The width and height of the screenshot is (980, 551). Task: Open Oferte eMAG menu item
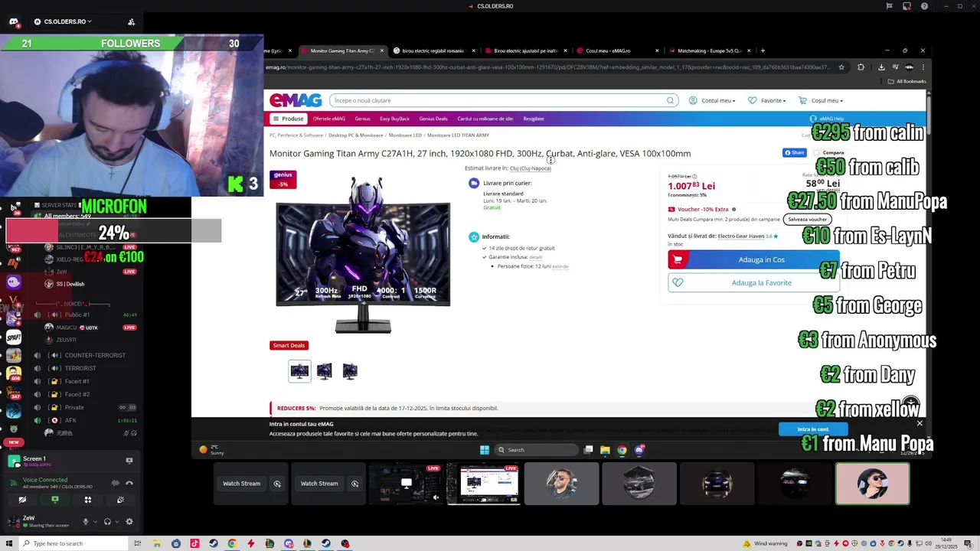coord(329,119)
